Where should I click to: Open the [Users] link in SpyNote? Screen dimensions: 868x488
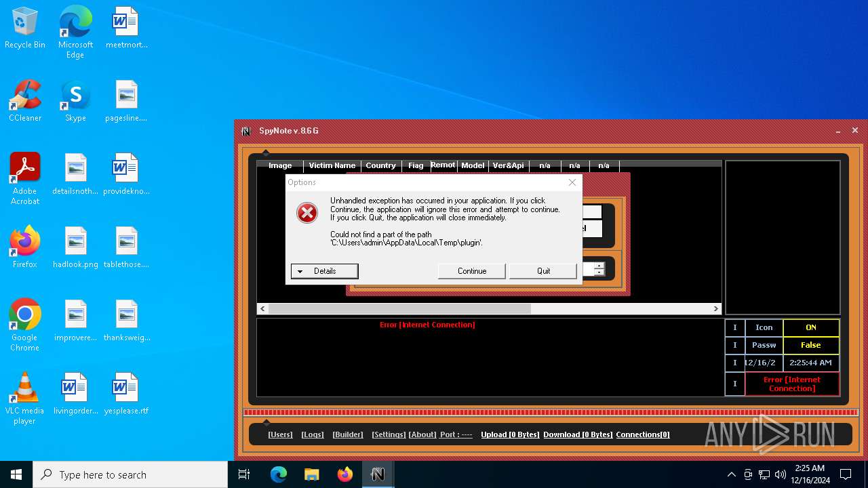click(x=280, y=434)
